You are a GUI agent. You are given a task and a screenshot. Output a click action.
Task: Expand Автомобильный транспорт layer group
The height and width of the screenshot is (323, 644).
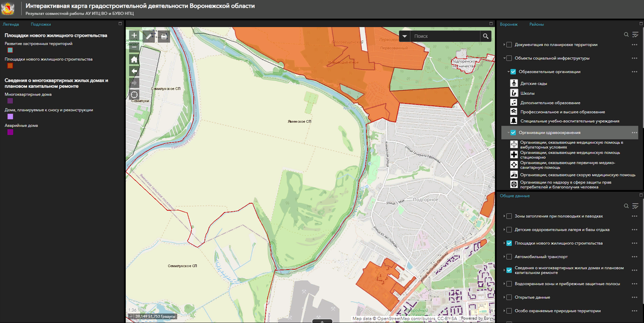coord(503,256)
